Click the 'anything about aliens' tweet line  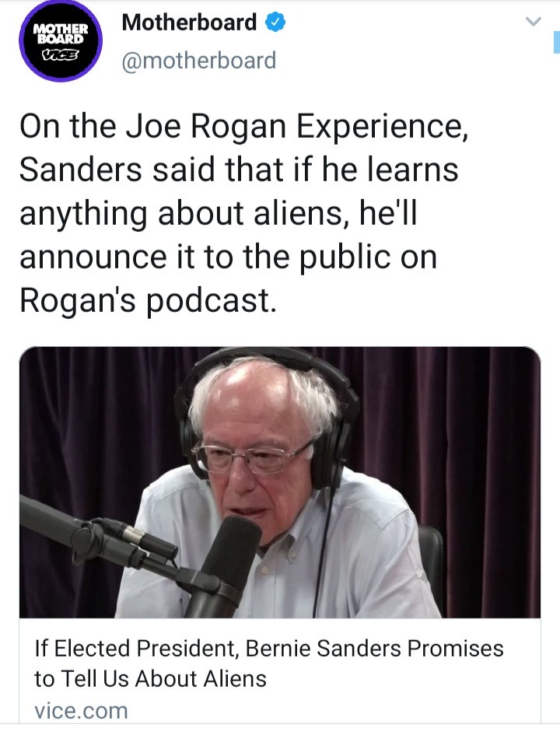coord(218,213)
